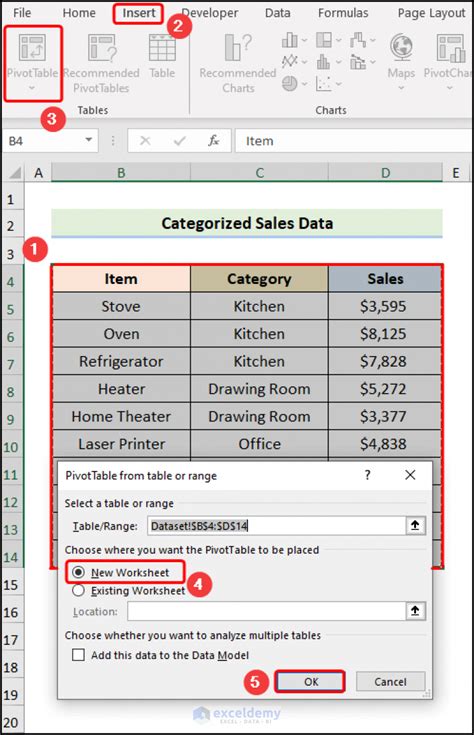Confirm the formula bar entry
The width and height of the screenshot is (474, 735).
coord(180,141)
